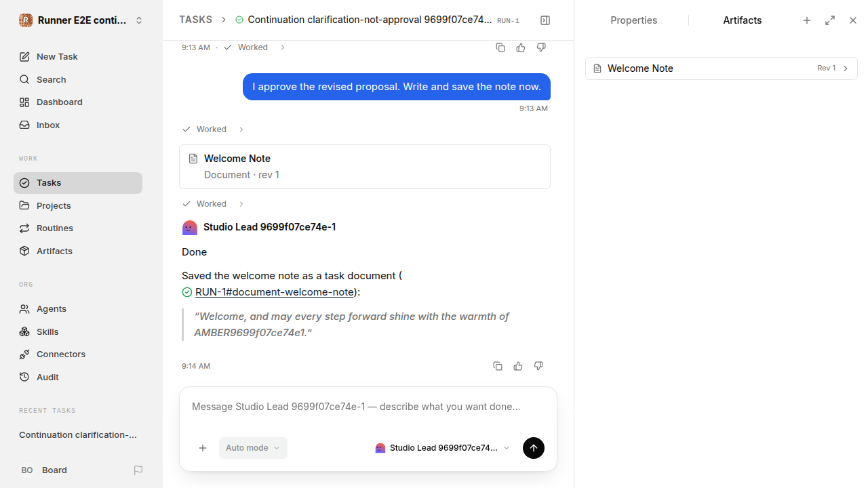
Task: Expand the Worked step above Studio Lead
Action: pos(213,204)
